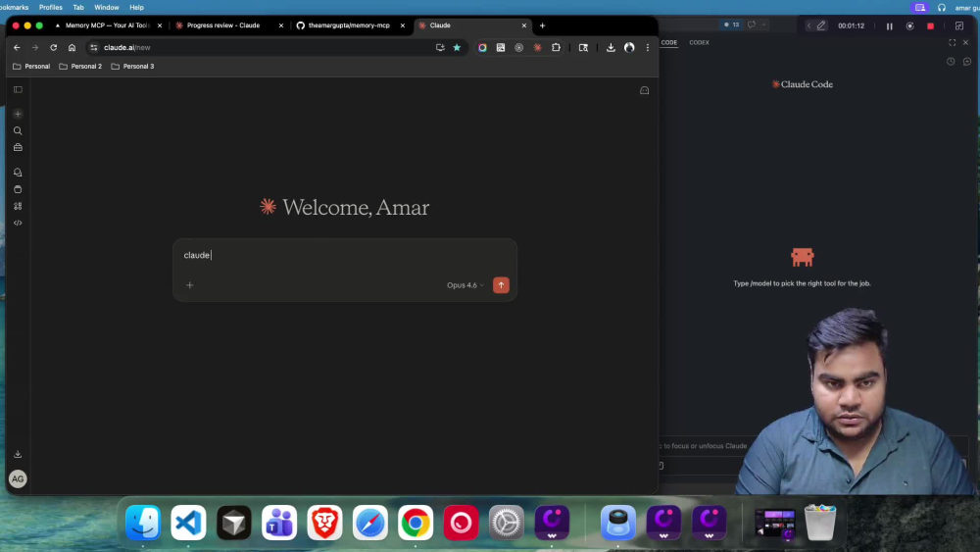
Task: Open the Customize grid icon in sidebar
Action: (x=18, y=206)
